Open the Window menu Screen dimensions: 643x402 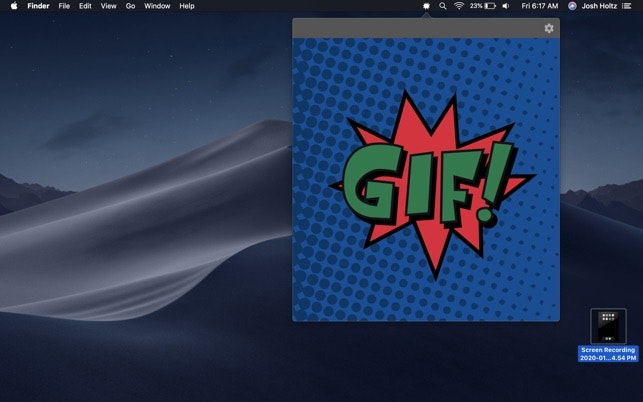tap(157, 6)
